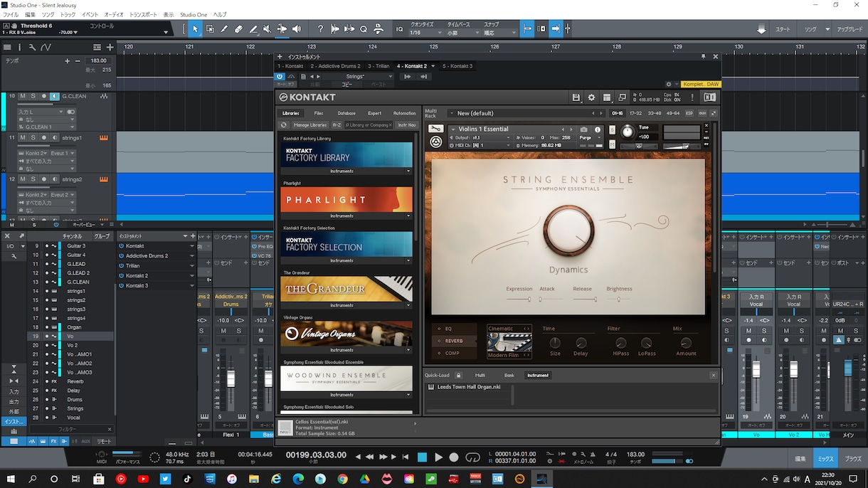Image resolution: width=868 pixels, height=488 pixels.
Task: Open Kontakt options gear icon
Action: [591, 97]
